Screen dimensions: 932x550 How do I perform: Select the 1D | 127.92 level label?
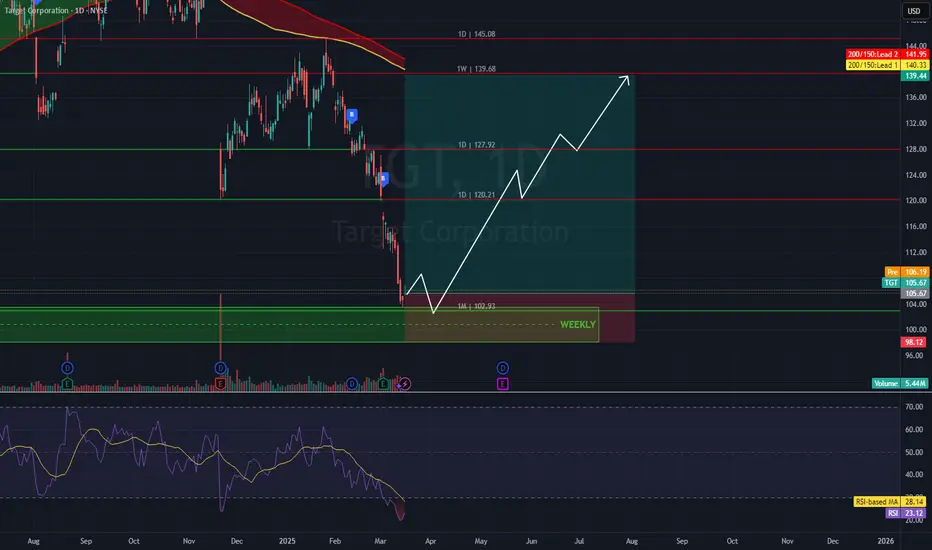coord(476,145)
